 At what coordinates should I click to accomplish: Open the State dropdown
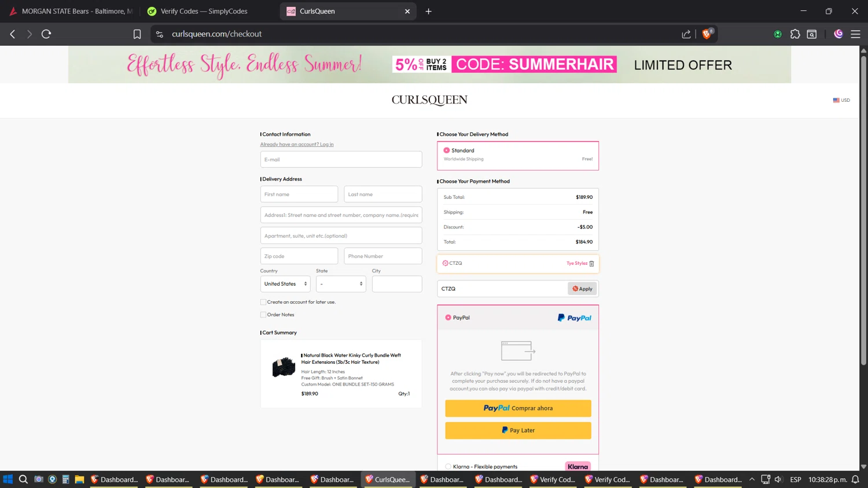tap(341, 284)
